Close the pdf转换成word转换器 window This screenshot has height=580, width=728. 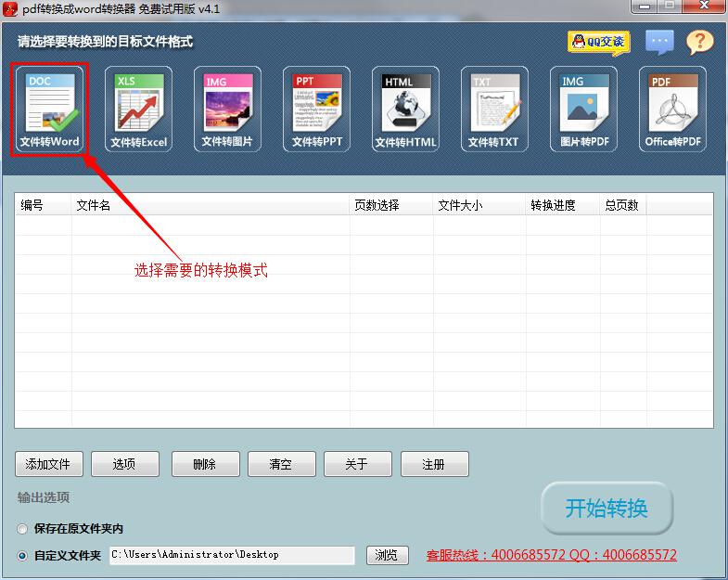coord(704,6)
